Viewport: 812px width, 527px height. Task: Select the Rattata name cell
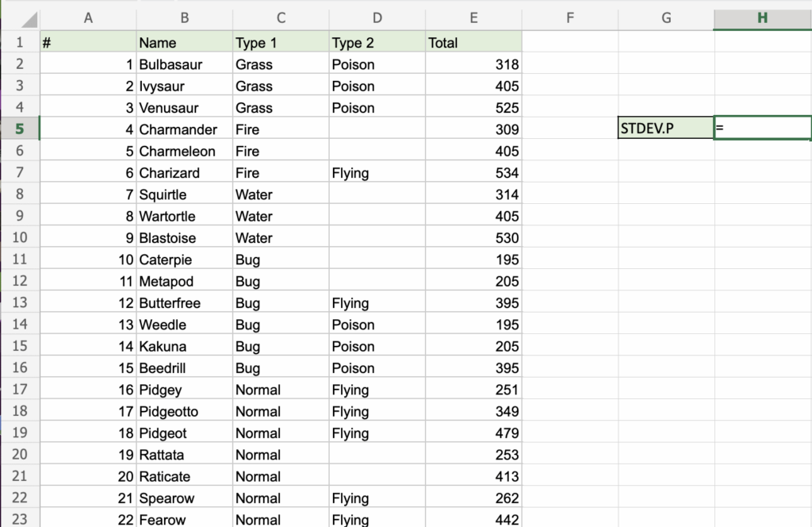[x=184, y=455]
